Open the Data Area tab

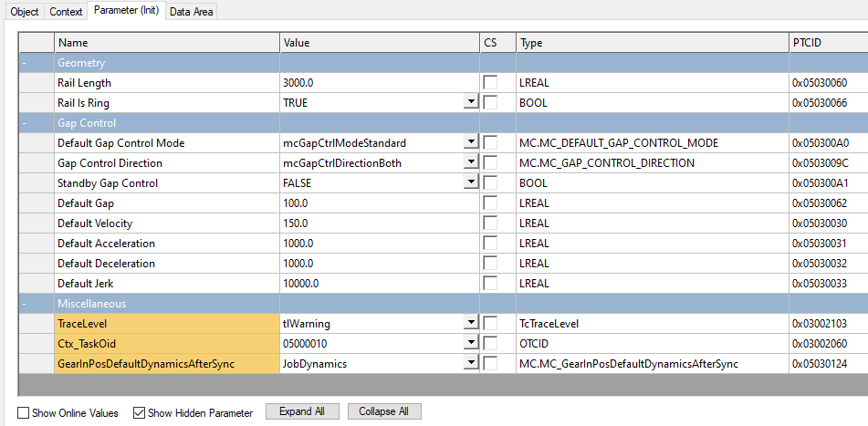(x=192, y=11)
